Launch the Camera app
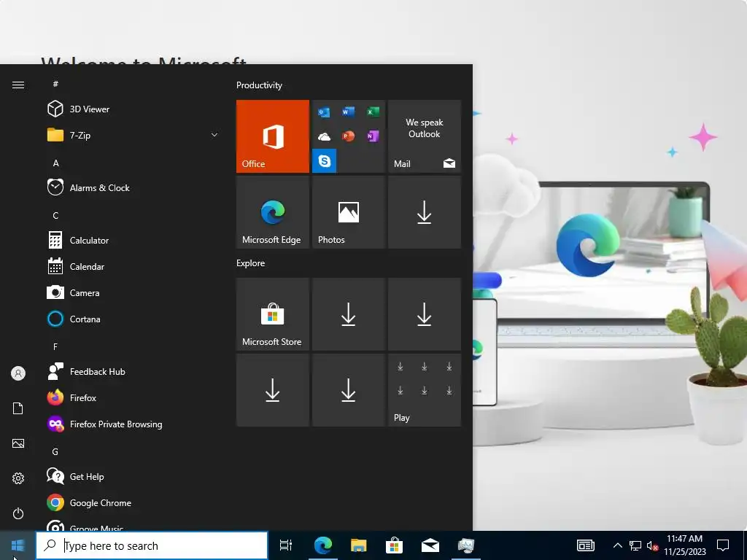The image size is (747, 560). pyautogui.click(x=133, y=292)
